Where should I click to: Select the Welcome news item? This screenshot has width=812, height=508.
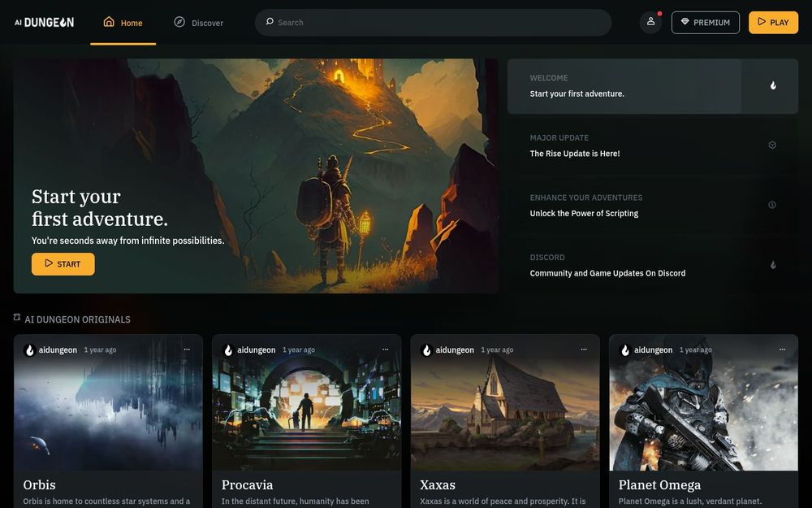653,86
